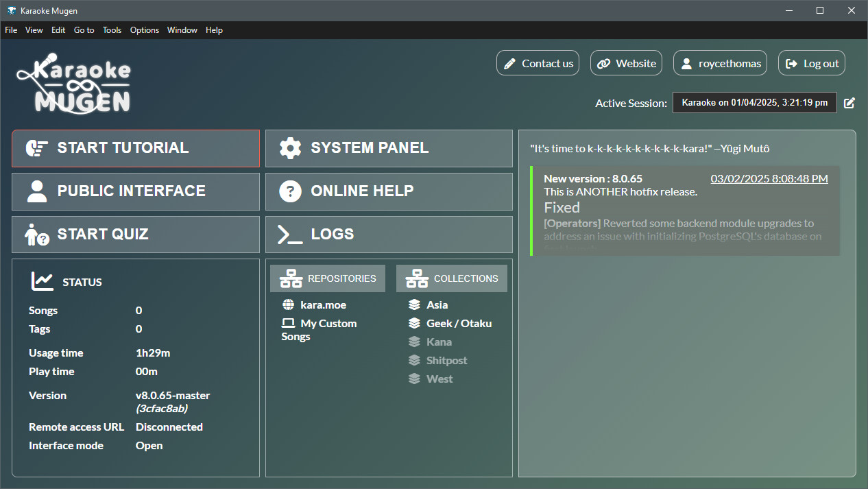Screen dimensions: 868x489
Task: Click the layers icon next to Geek / Otaku
Action: (414, 323)
